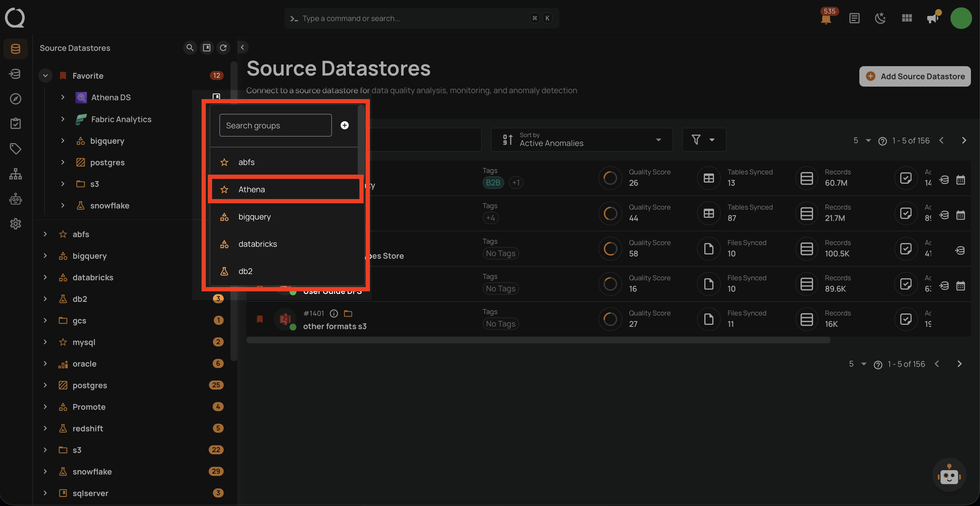The width and height of the screenshot is (980, 506).
Task: Favorite the Athena group in the dropdown
Action: point(225,189)
